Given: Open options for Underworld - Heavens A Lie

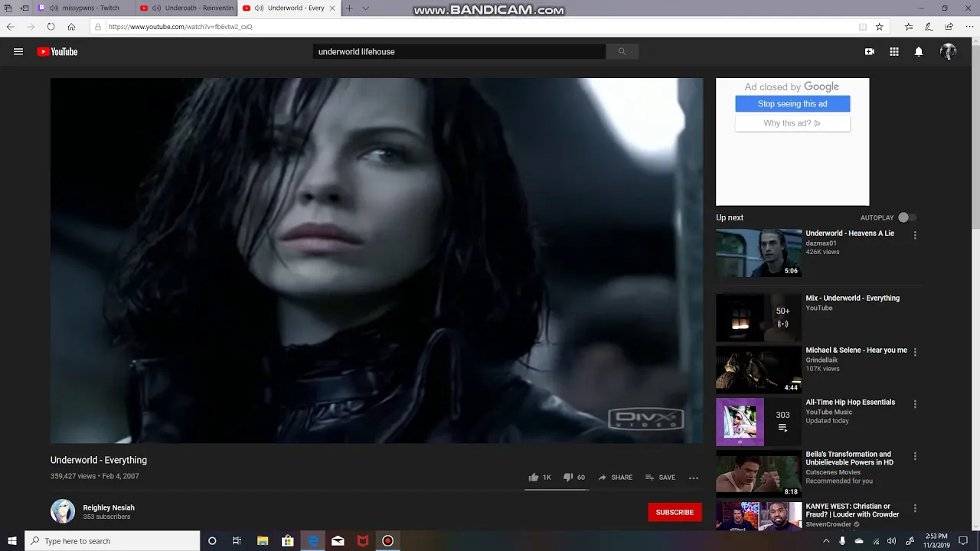Looking at the screenshot, I should tap(915, 236).
